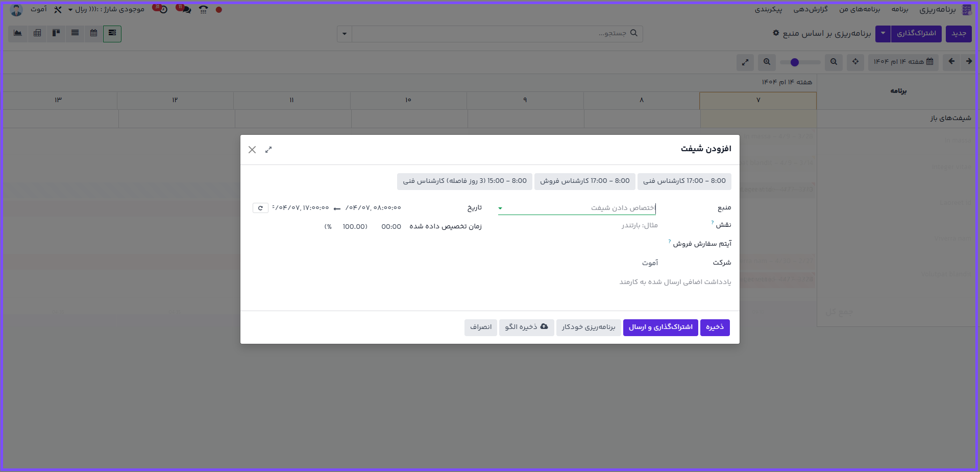The height and width of the screenshot is (472, 980).
Task: Open the گزارش‌دهی menu
Action: [811, 10]
